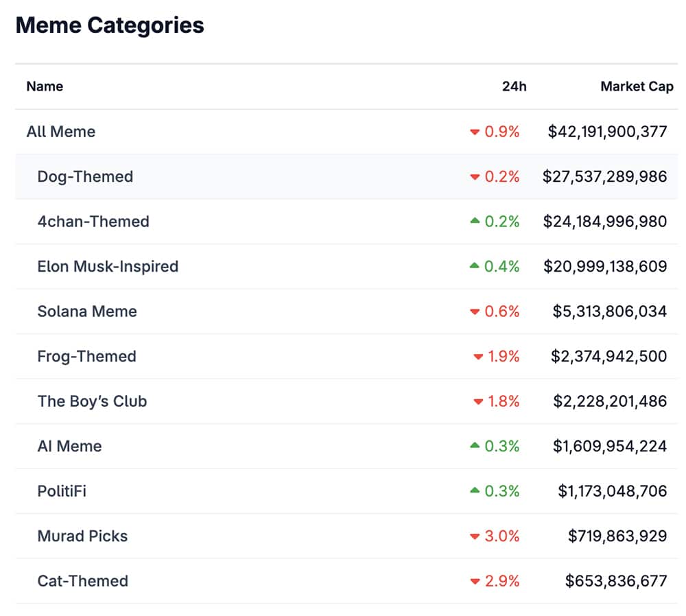Sort table by Name column header
This screenshot has width=686, height=616.
click(45, 86)
